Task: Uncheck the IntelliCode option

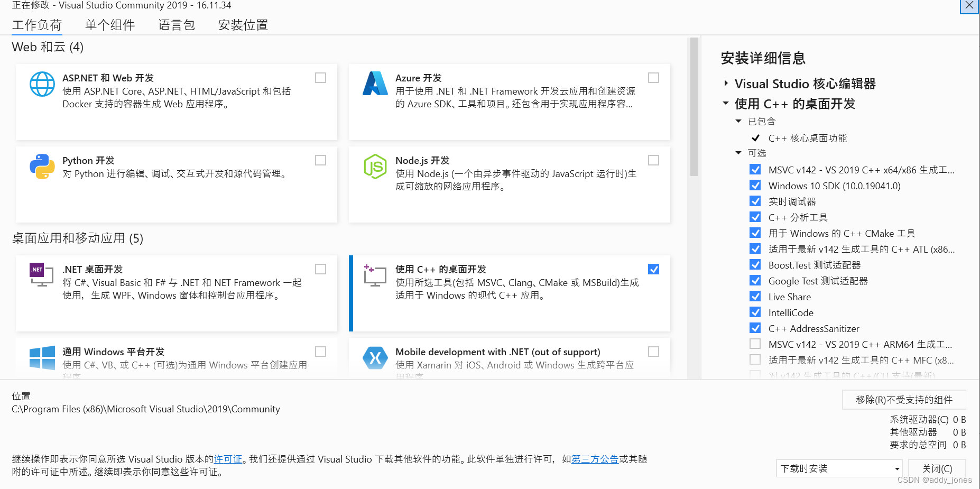Action: point(755,312)
